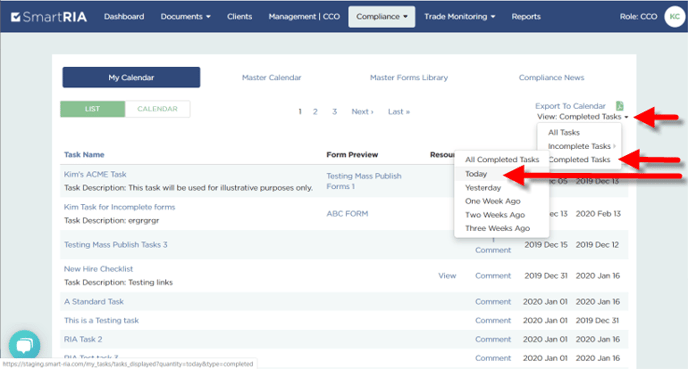Click Comment for A Standard Task

[x=493, y=302]
